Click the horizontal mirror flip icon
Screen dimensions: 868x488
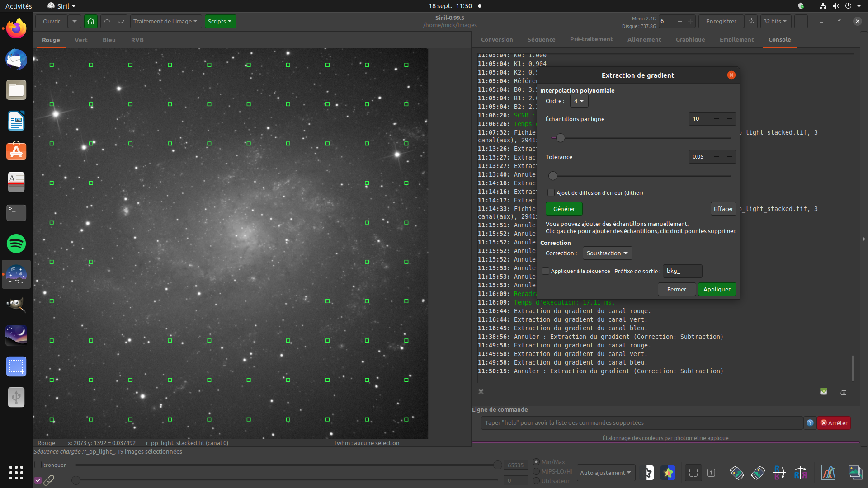tap(801, 473)
